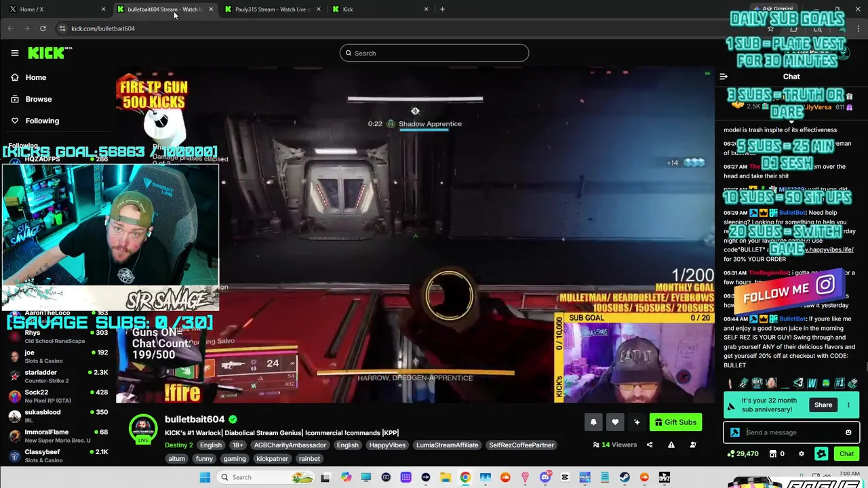Toggle follow heart for bulletbait604
Screen dimensions: 868x488
(x=615, y=422)
